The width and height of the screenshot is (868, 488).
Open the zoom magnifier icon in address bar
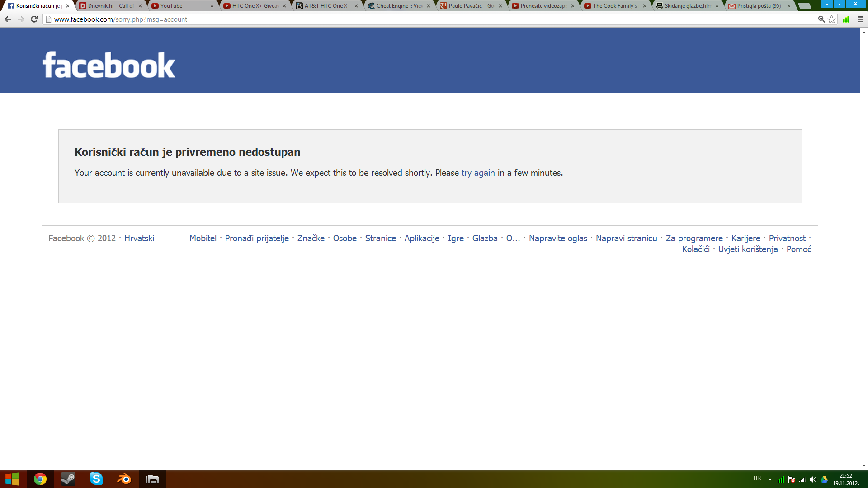point(821,19)
